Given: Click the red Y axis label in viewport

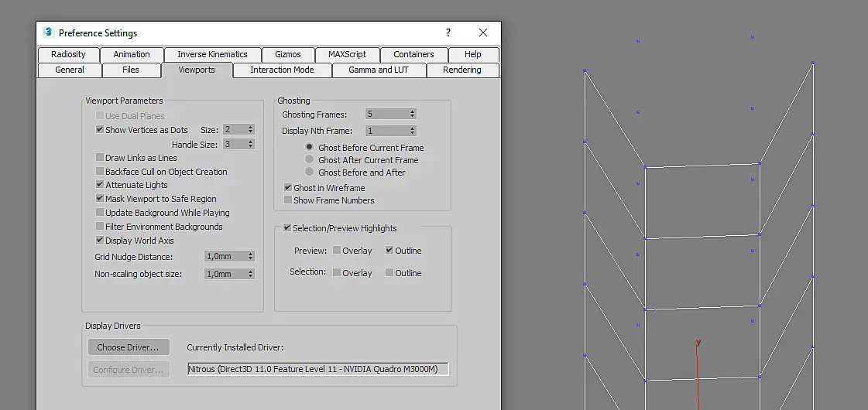Looking at the screenshot, I should click(x=698, y=342).
